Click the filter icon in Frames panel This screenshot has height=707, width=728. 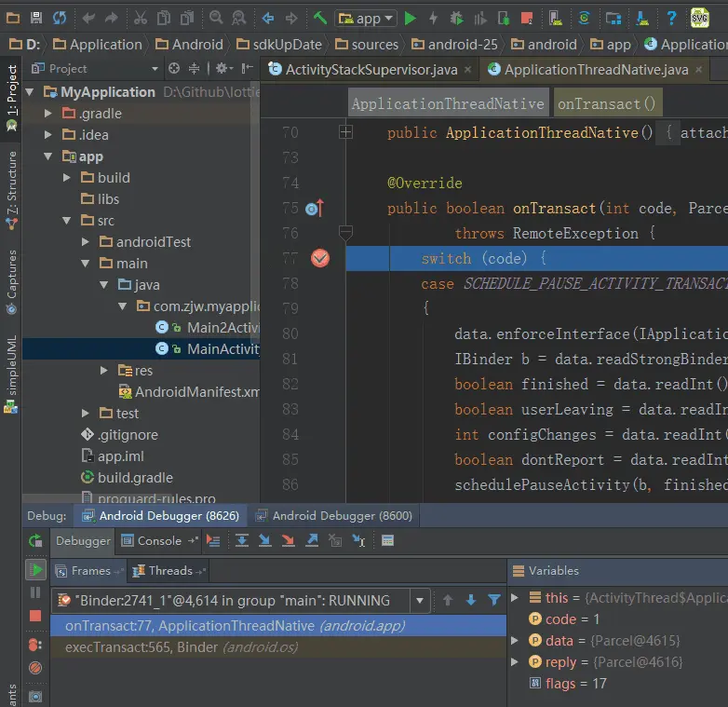(x=494, y=601)
